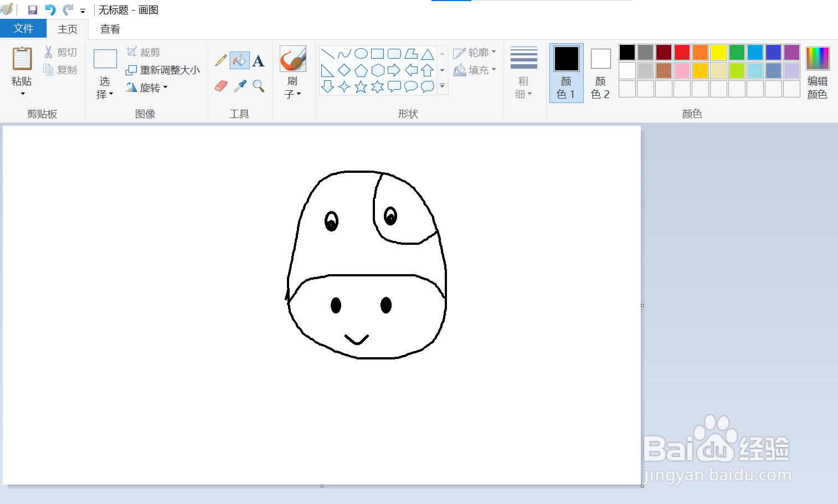
Task: Click the canvas bottom-right resize handle
Action: click(x=642, y=486)
